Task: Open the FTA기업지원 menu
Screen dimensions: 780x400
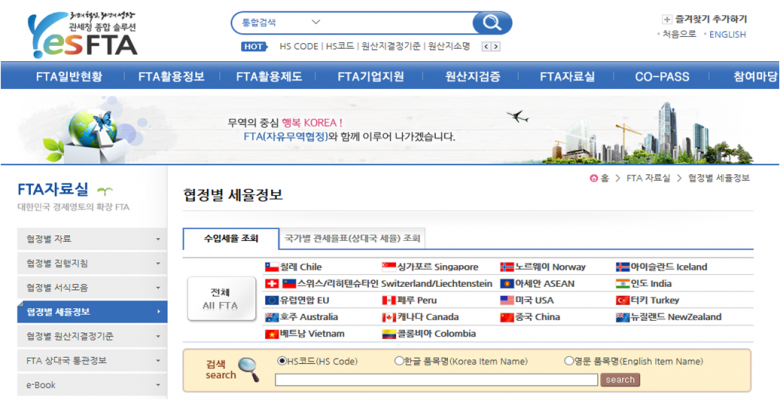Action: [371, 77]
